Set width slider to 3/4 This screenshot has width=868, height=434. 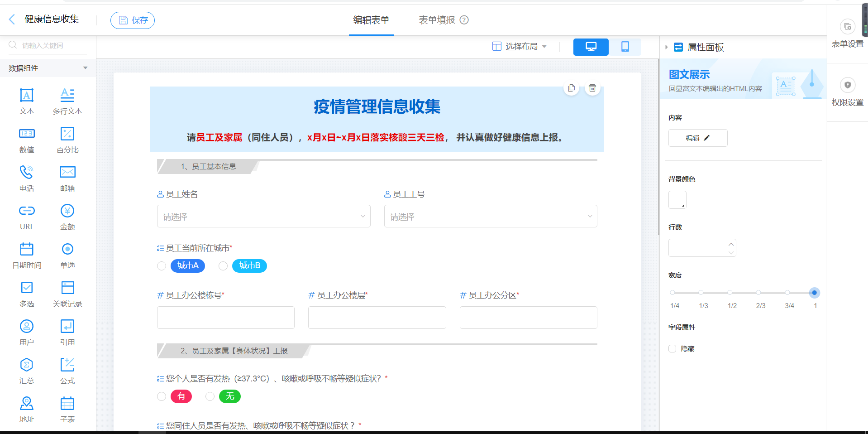click(787, 293)
